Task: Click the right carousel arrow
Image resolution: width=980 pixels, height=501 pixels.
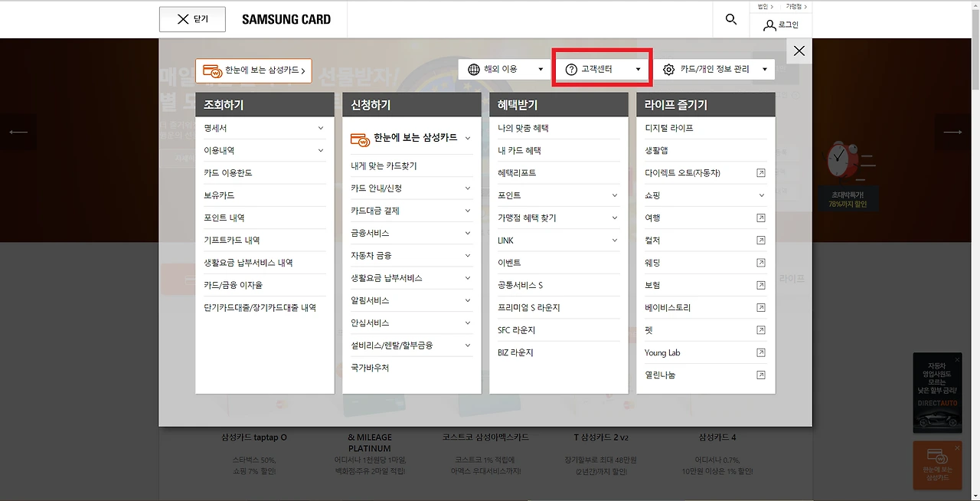Action: 952,131
